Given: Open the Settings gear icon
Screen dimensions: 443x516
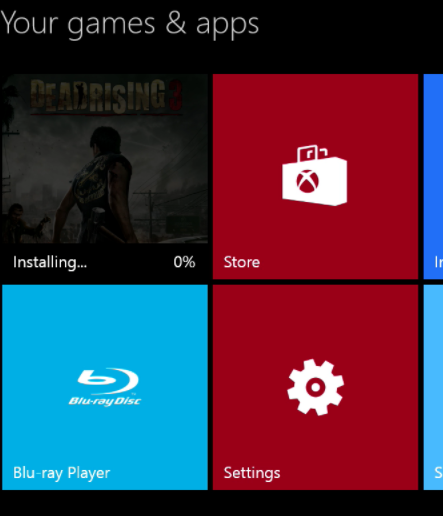Looking at the screenshot, I should [x=315, y=387].
